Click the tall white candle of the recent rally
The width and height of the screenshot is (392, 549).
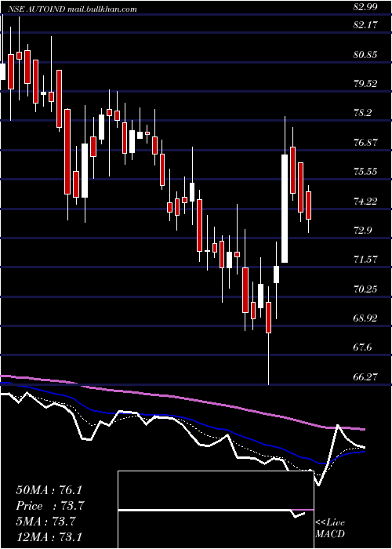coord(285,209)
